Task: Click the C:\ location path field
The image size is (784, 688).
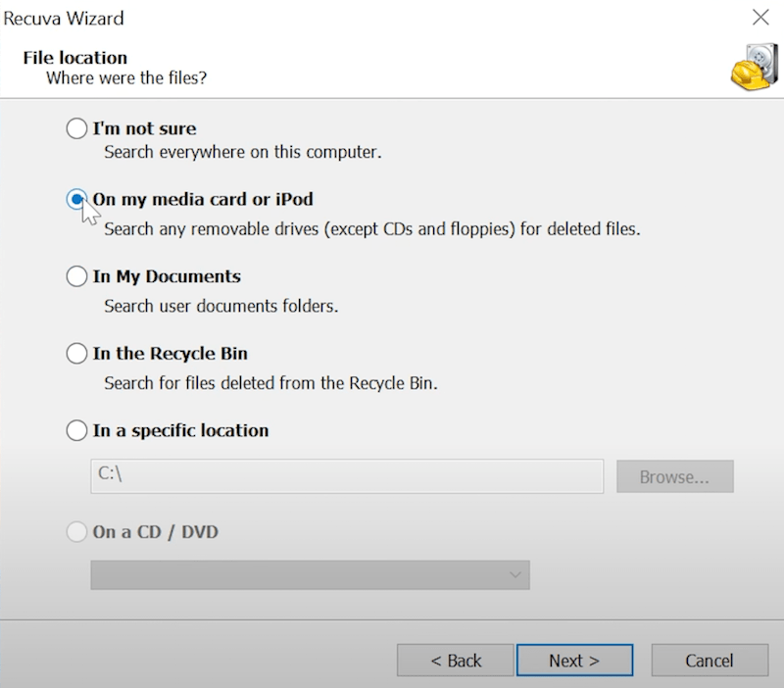Action: click(347, 476)
